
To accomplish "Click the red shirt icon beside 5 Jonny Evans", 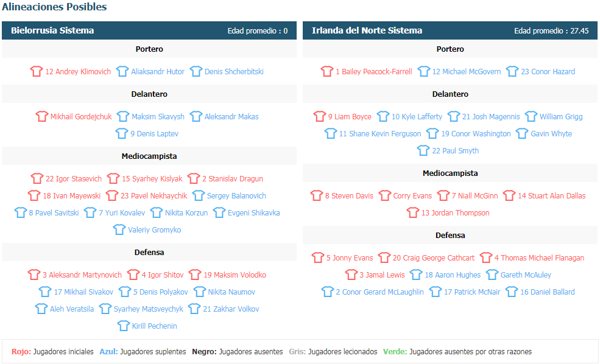I will tap(317, 257).
